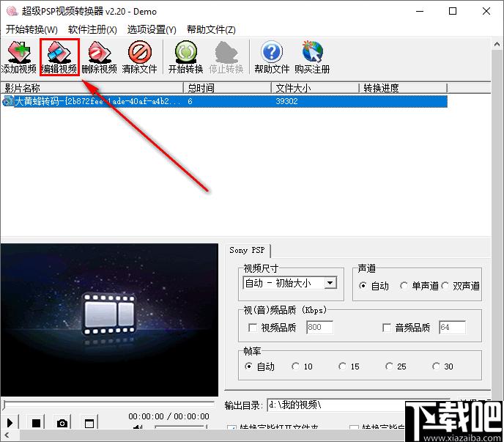The image size is (504, 442).
Task: Start conversion with the 开始转换 toolbar icon
Action: coord(186,58)
